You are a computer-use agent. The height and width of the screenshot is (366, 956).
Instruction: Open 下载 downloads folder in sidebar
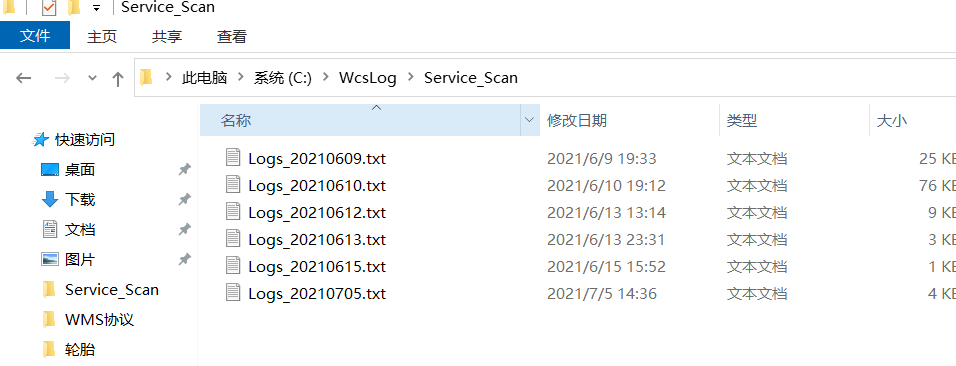(80, 199)
